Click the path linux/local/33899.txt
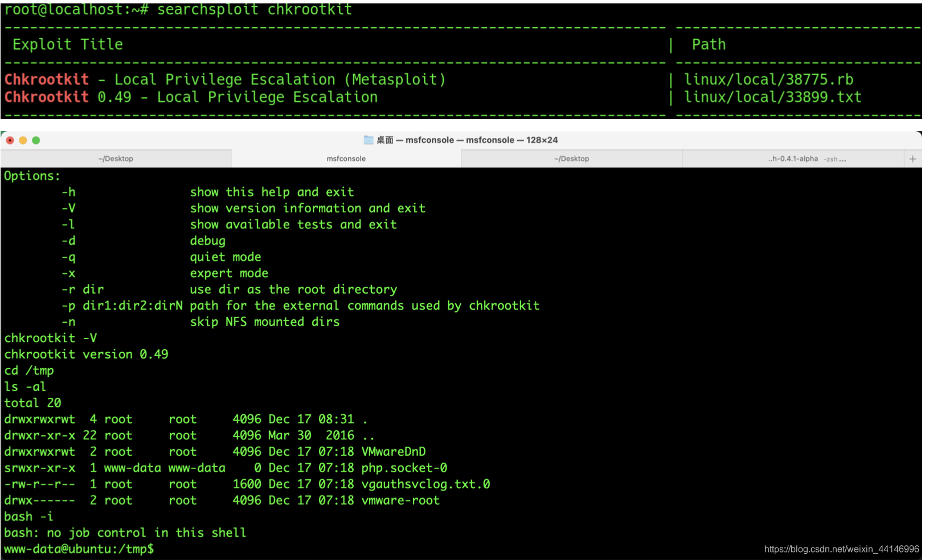 pyautogui.click(x=772, y=97)
